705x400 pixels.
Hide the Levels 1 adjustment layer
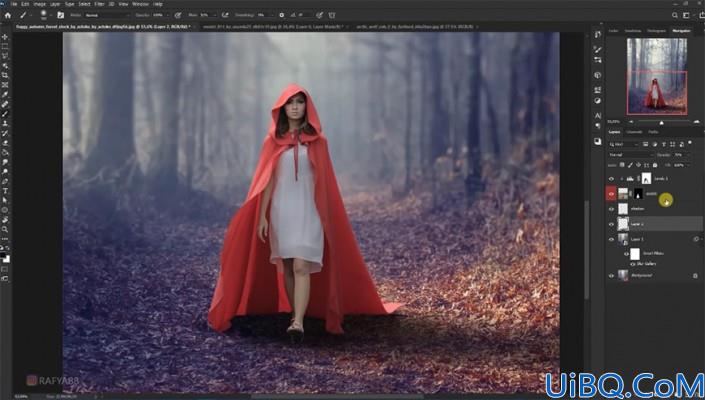(611, 179)
